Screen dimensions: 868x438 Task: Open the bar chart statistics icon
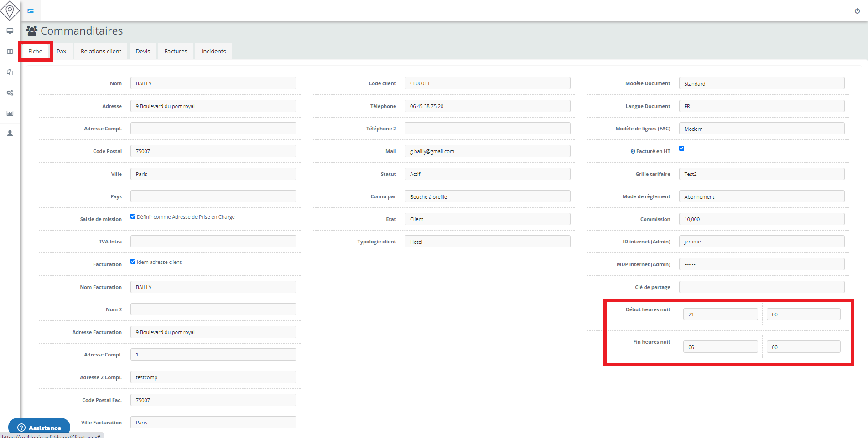[x=10, y=113]
